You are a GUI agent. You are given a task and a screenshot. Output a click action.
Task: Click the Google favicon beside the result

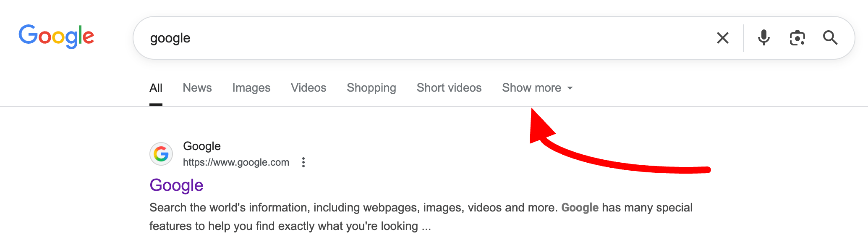(161, 154)
